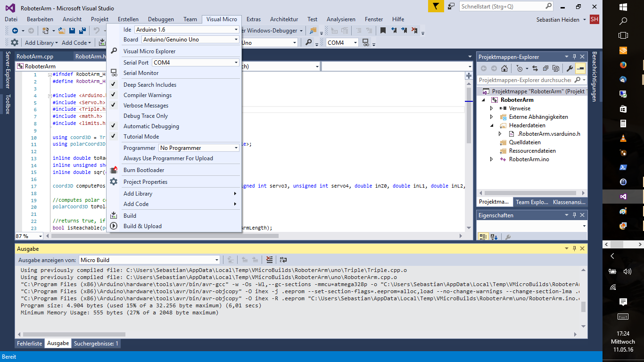Viewport: 644px width, 362px height.
Task: Select RoboterArm.ino in solution tree
Action: point(529,159)
